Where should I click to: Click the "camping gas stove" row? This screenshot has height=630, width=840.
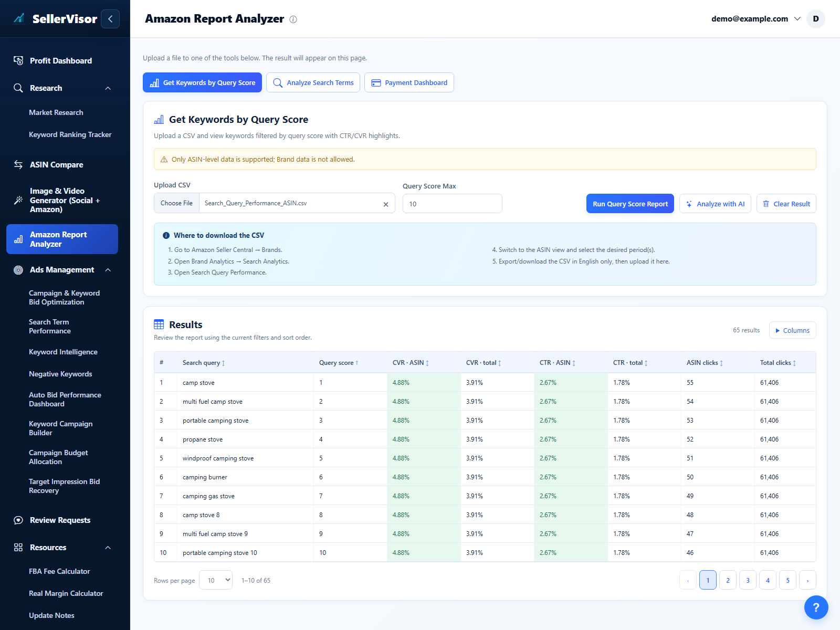(x=485, y=496)
